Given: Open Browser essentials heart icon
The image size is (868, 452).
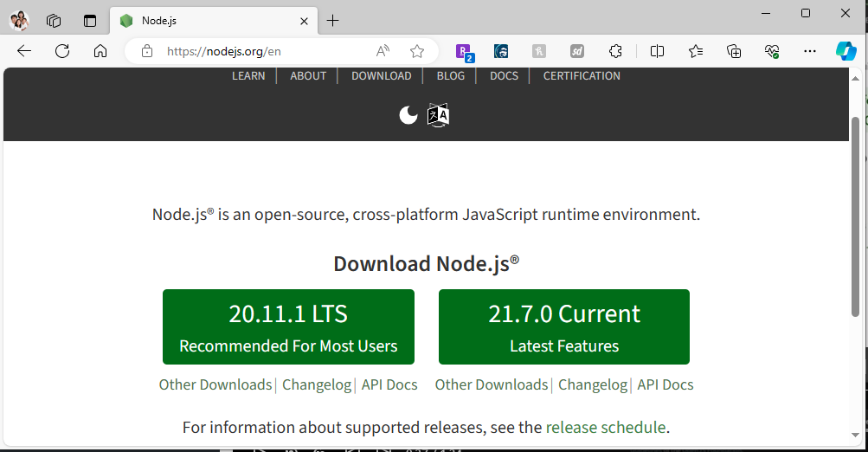Looking at the screenshot, I should point(772,51).
